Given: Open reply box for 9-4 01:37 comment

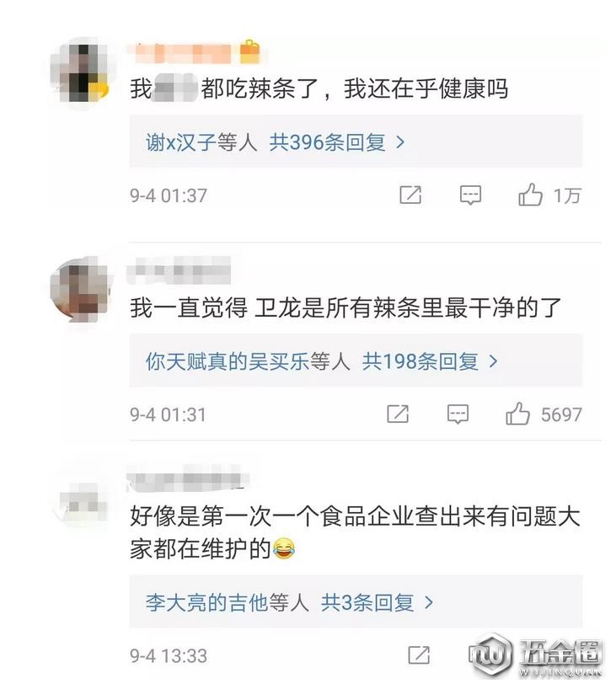Looking at the screenshot, I should point(470,195).
